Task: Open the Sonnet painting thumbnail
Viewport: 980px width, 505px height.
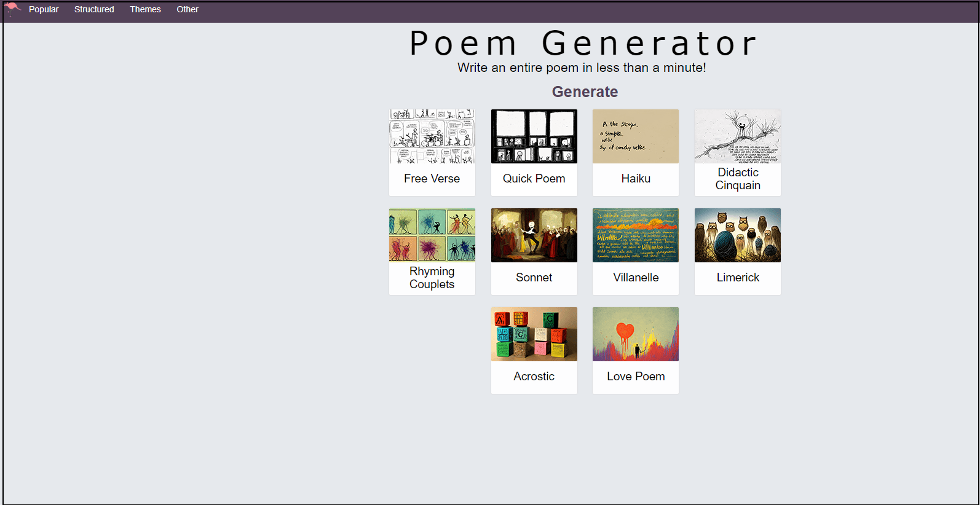Action: [534, 235]
